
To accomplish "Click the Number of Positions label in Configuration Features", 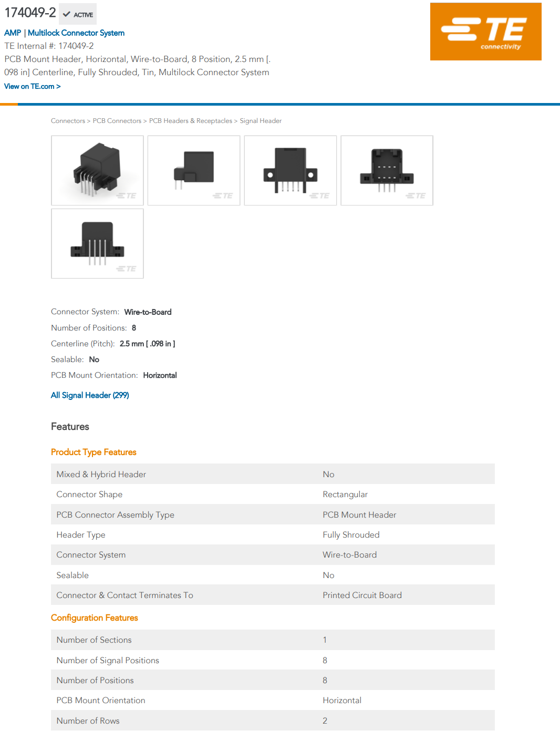I will click(x=95, y=681).
